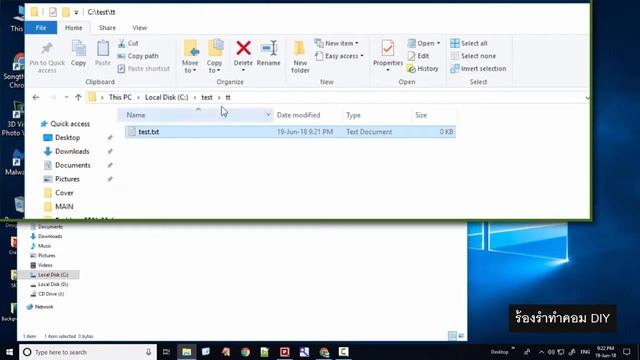Delete test.txt using red X

pos(243,48)
